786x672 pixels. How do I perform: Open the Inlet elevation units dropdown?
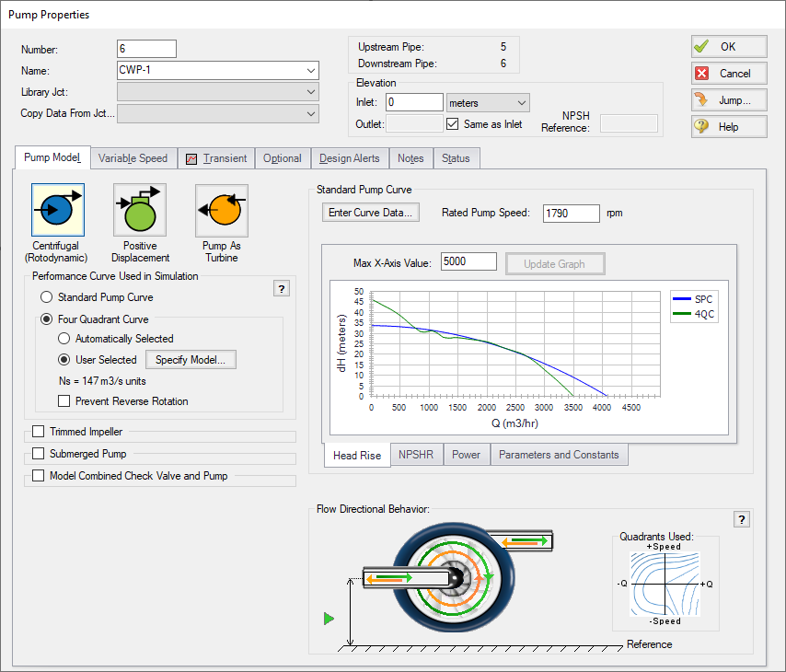pos(521,102)
